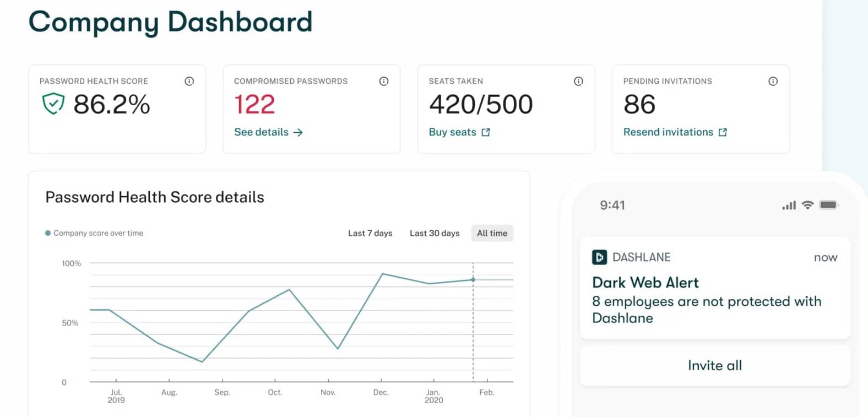Open See details for compromised passwords
Image resolution: width=868 pixels, height=417 pixels.
268,132
